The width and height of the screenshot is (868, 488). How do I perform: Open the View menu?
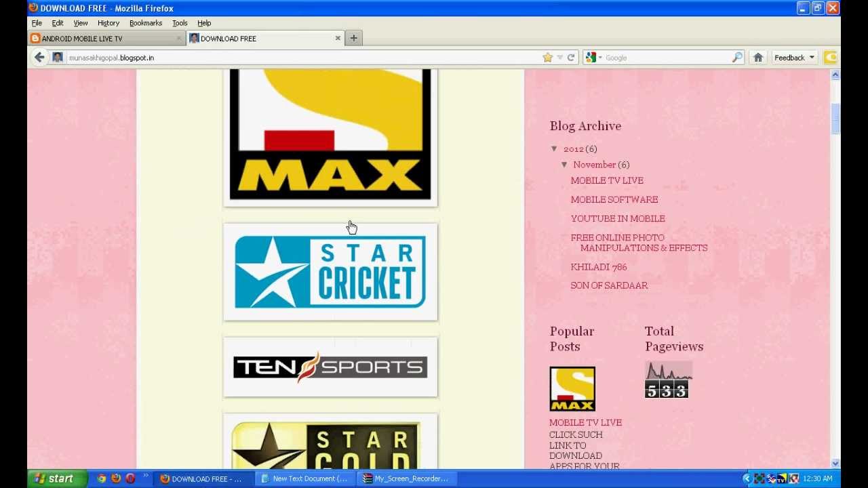click(81, 23)
